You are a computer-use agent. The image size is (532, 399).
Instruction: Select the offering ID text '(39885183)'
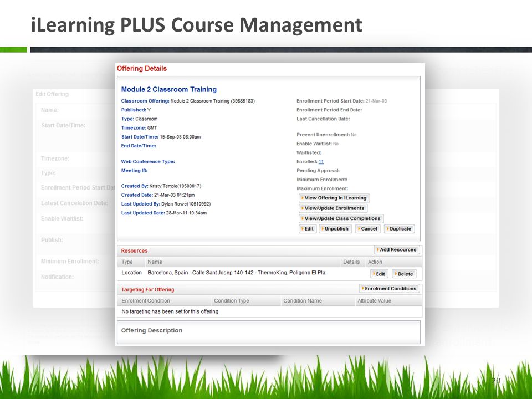pos(243,101)
